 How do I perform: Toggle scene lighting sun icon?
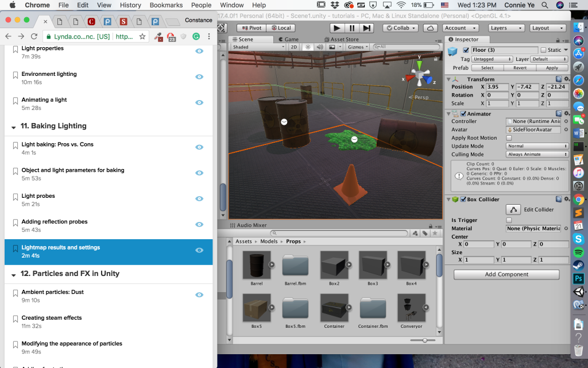point(308,47)
